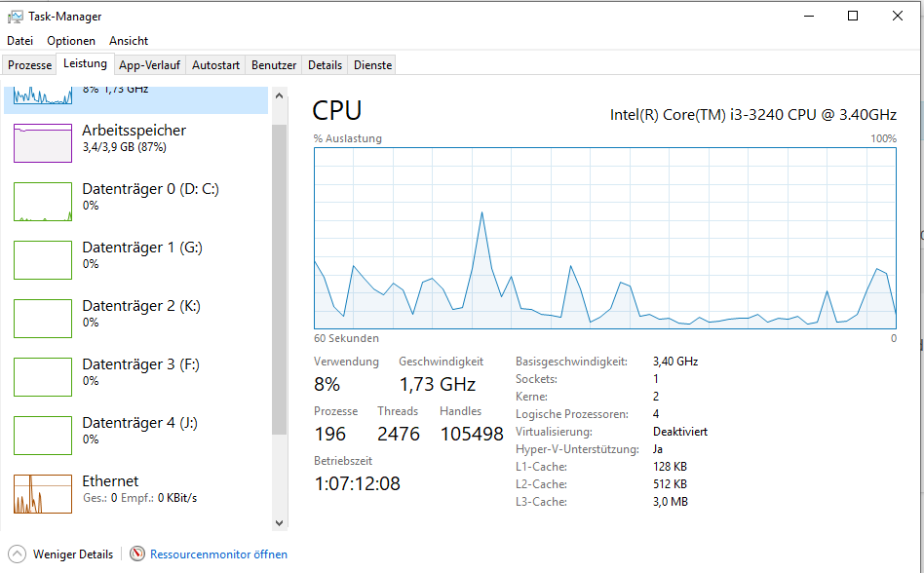Select the Ethernet network graph icon

[43, 493]
